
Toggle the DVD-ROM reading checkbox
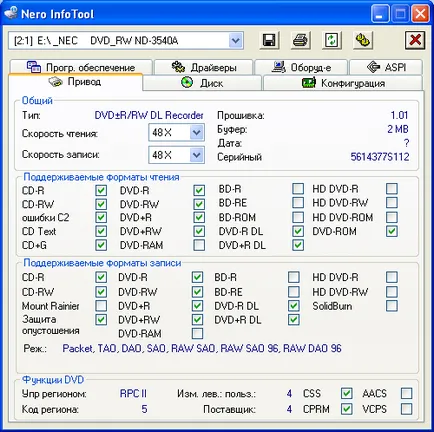[x=392, y=231]
